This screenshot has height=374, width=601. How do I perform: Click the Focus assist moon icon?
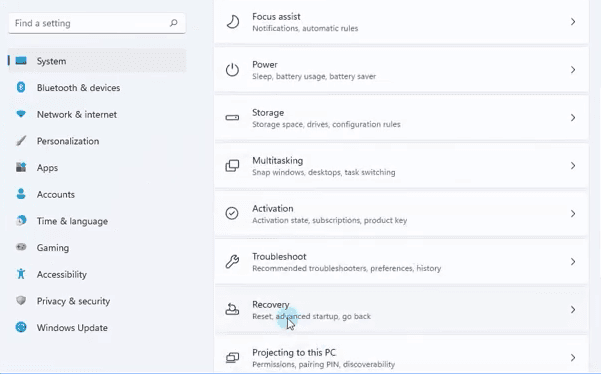[x=232, y=22]
